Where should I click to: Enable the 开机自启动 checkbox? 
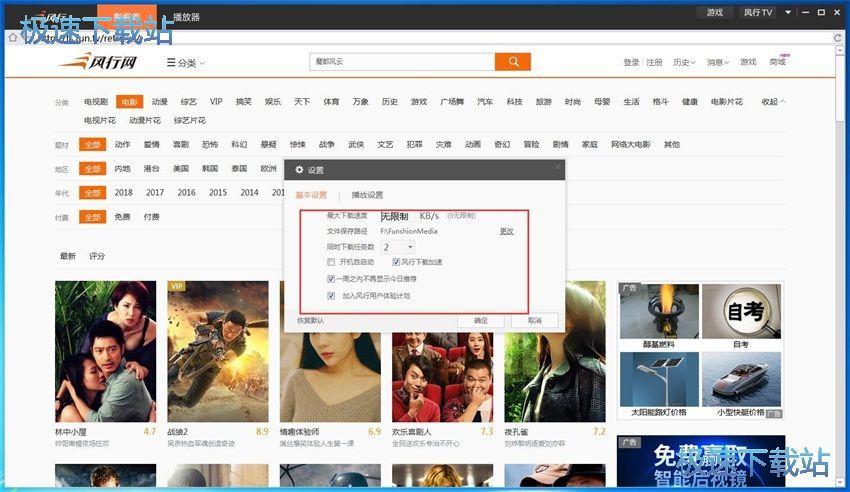tap(331, 262)
